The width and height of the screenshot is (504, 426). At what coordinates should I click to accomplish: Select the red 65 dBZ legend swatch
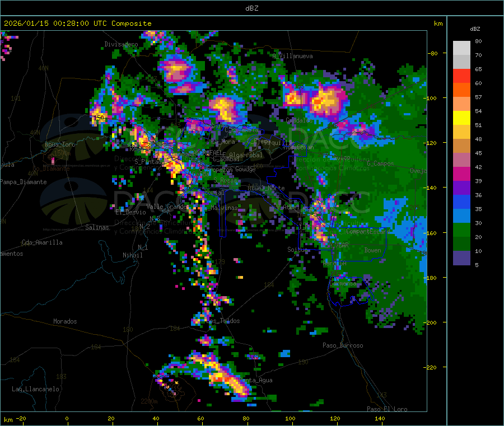[x=461, y=76]
